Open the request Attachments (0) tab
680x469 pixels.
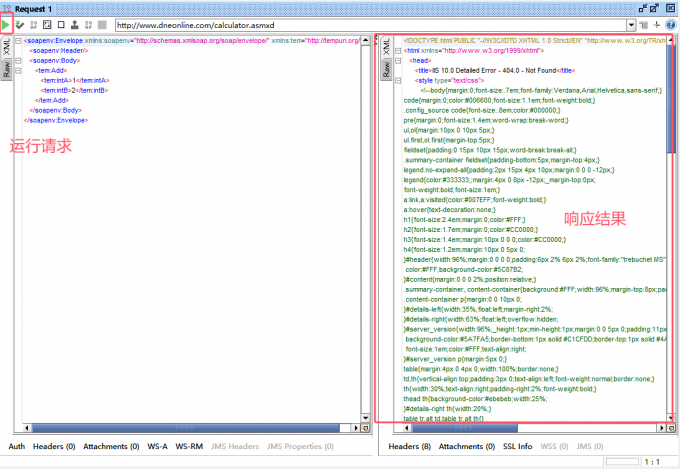point(111,446)
